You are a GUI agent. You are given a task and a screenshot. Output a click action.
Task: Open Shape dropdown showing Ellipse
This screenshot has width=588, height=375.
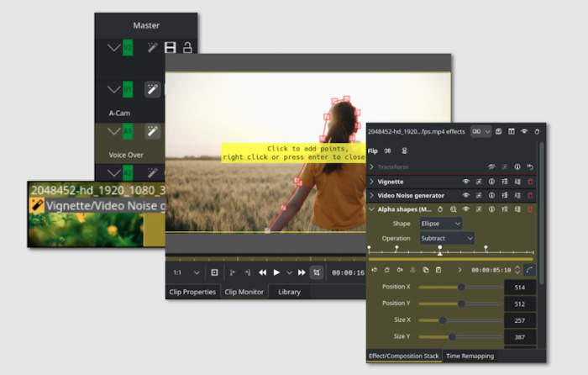pos(441,224)
